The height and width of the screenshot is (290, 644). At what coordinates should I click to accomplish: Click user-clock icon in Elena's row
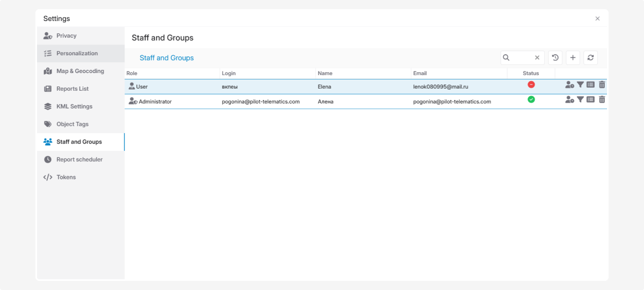(x=569, y=85)
